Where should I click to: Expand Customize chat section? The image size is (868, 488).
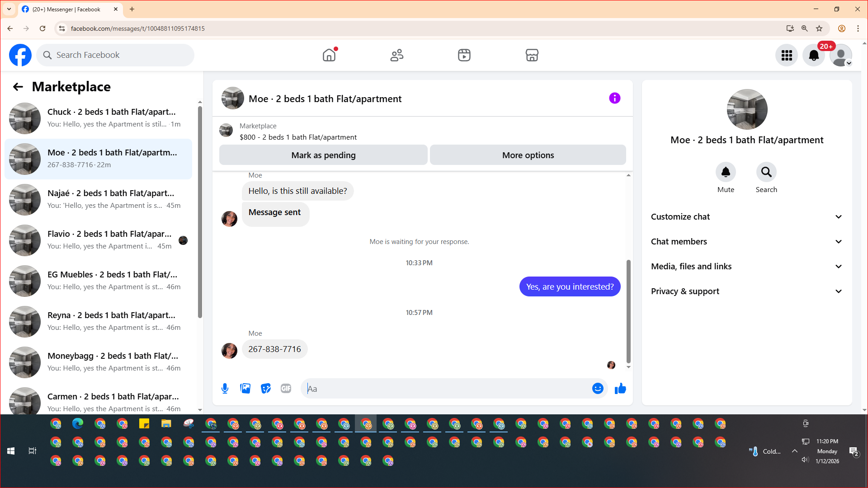[x=746, y=217]
